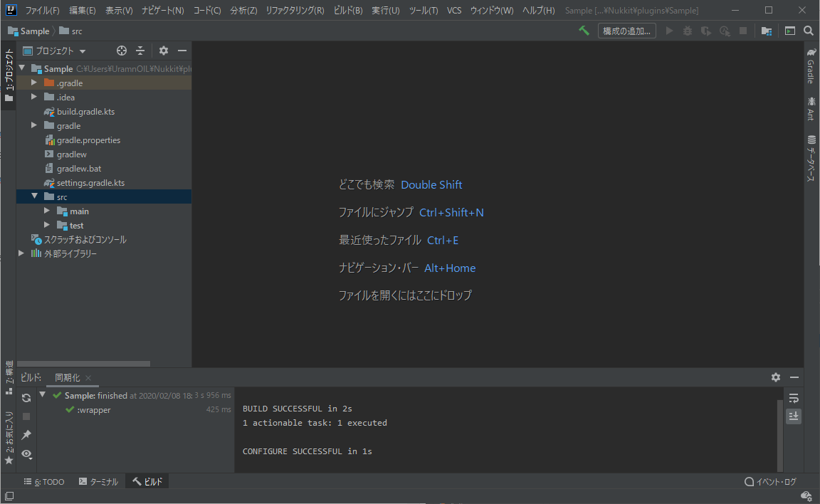Open the Gradle tool window on right strip
The height and width of the screenshot is (504, 820).
click(811, 65)
